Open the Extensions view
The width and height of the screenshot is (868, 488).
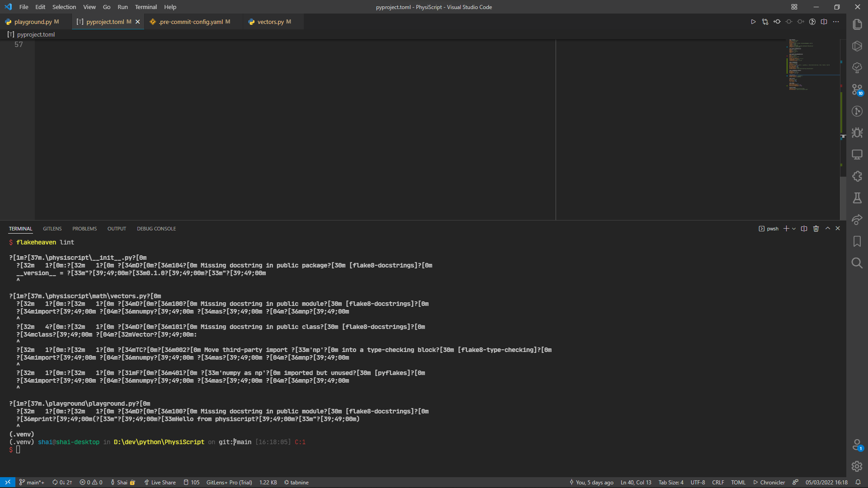pos(857,176)
